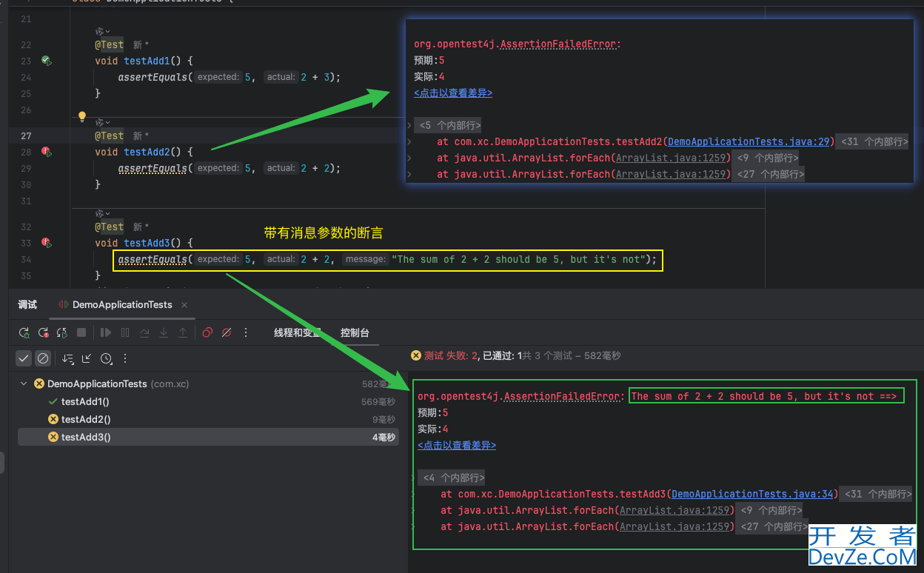Rerun DemoApplicationTests from debug toolbar

pyautogui.click(x=24, y=333)
